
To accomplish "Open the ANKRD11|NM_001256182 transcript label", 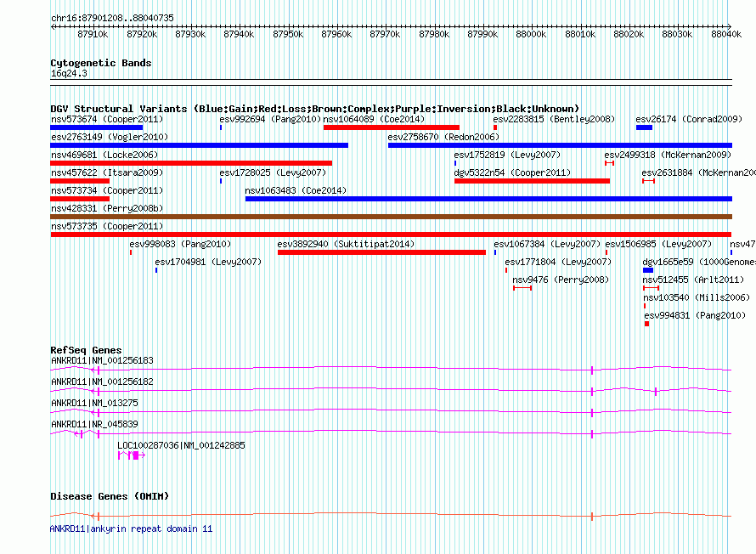I will point(102,382).
